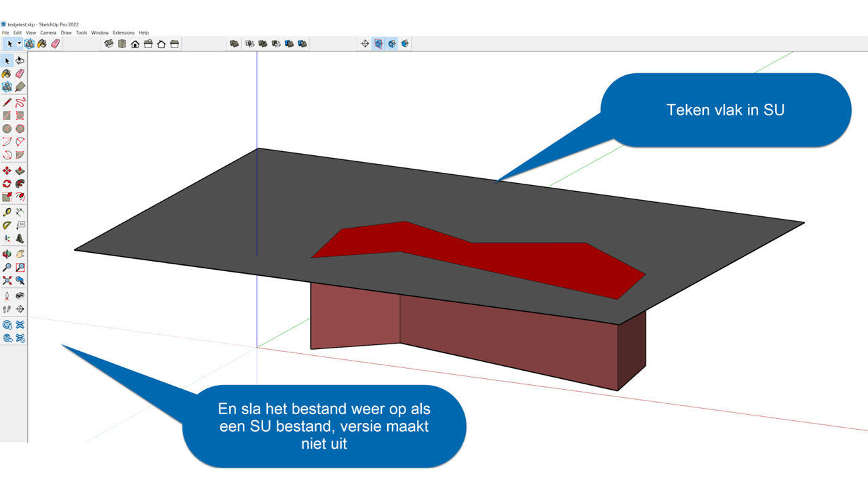Select the Push/Pull tool
This screenshot has width=868, height=488.
coord(20,171)
